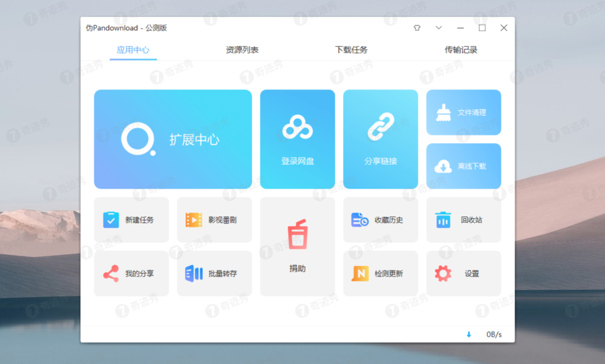Viewport: 605px width, 364px height.
Task: Switch to the 应用中心 tab
Action: point(133,50)
